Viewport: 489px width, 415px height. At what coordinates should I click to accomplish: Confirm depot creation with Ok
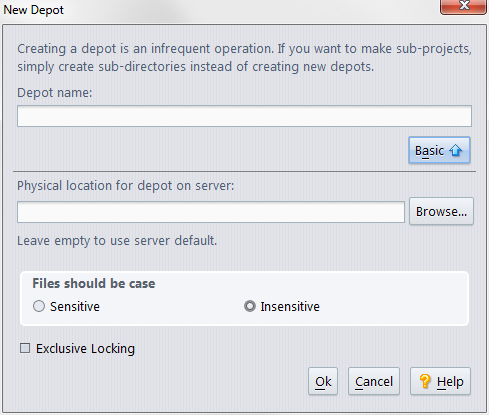tap(323, 381)
